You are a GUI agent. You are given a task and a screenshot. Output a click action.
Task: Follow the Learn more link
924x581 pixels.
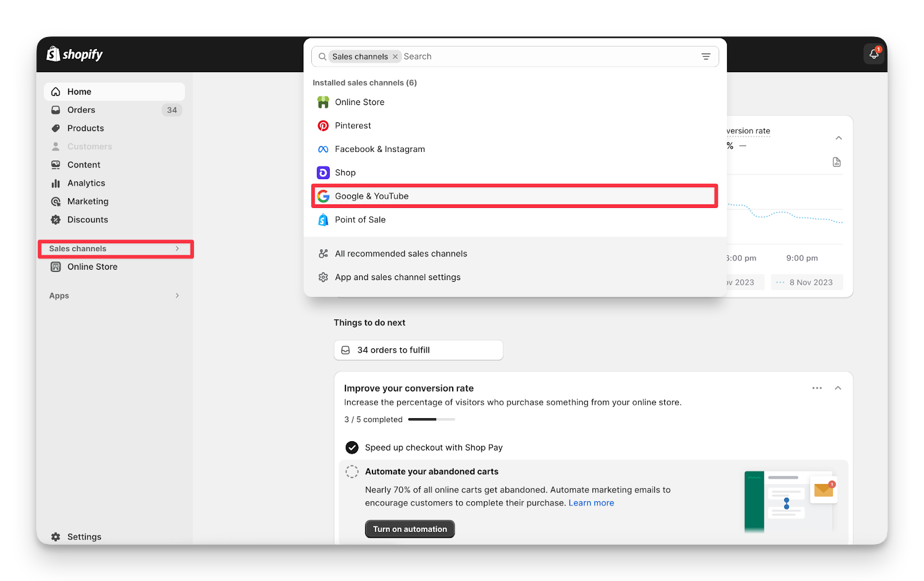point(591,503)
